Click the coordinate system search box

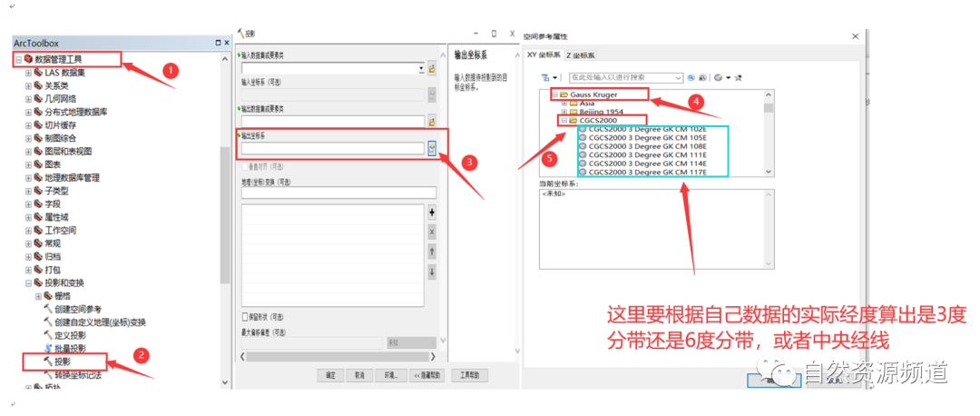click(625, 77)
